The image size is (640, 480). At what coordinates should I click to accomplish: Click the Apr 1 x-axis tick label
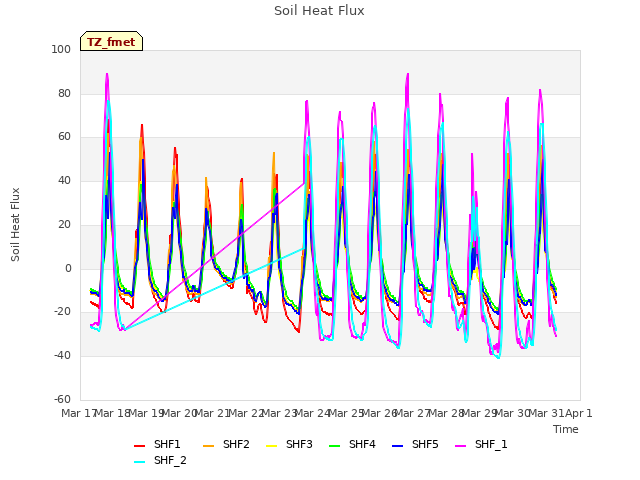[579, 413]
